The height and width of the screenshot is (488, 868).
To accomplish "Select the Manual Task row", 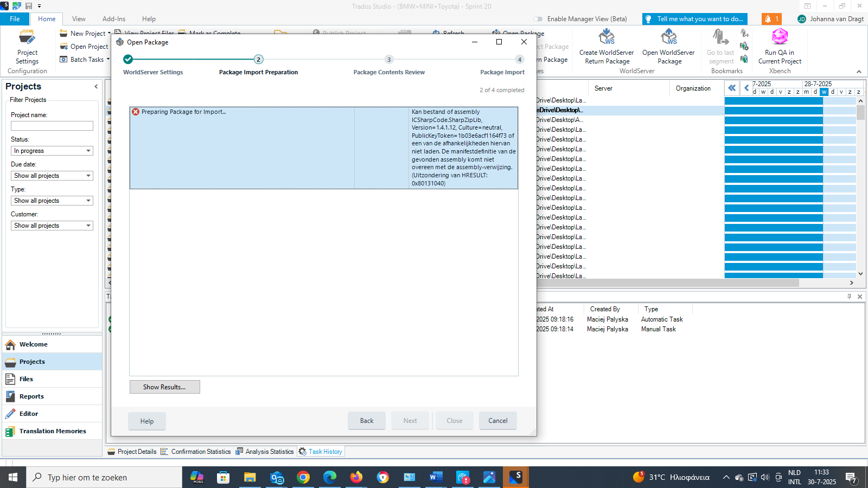I will point(659,329).
